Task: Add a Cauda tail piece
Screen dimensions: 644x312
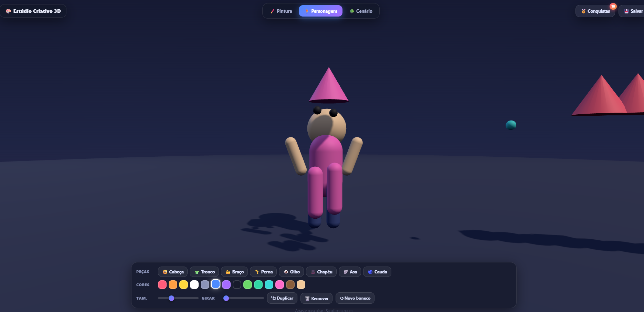Action: [x=377, y=272]
